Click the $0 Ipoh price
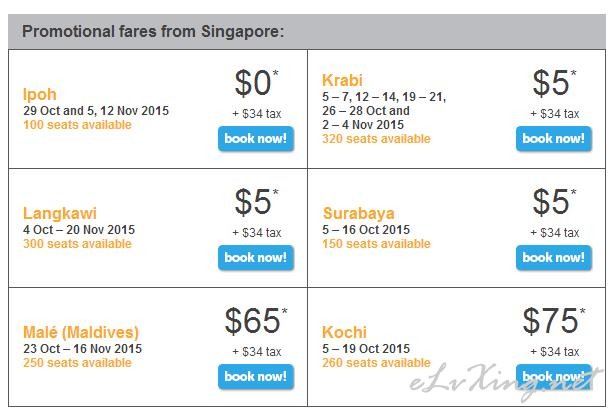 coord(256,83)
